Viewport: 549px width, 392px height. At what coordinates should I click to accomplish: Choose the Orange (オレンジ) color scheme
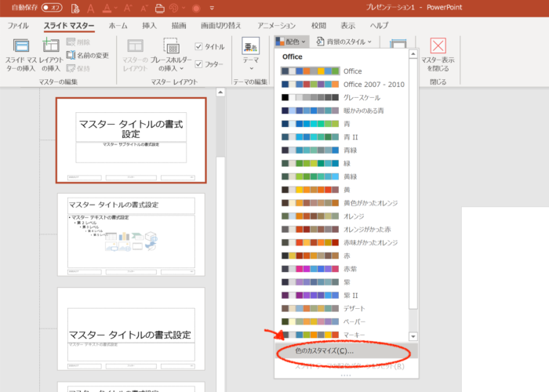click(x=341, y=216)
